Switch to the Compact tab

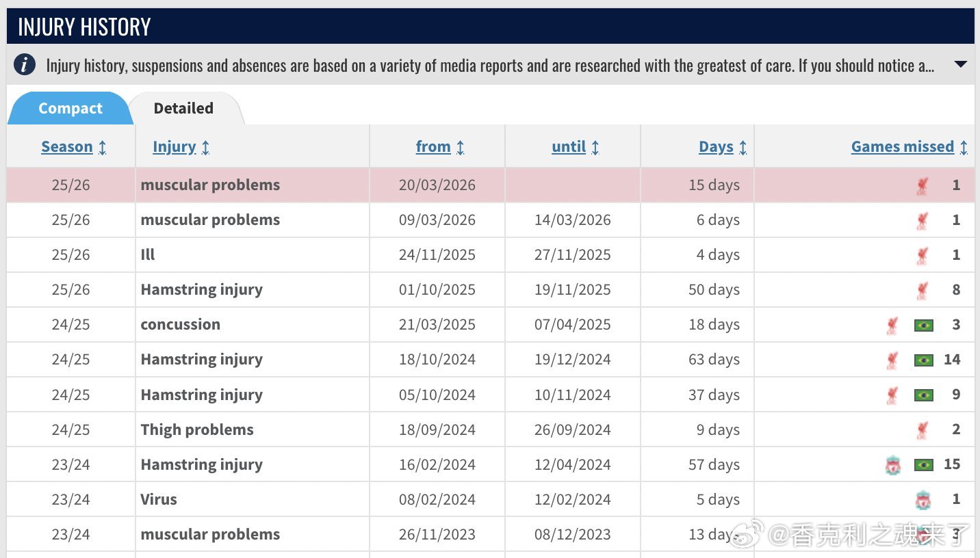pos(70,108)
